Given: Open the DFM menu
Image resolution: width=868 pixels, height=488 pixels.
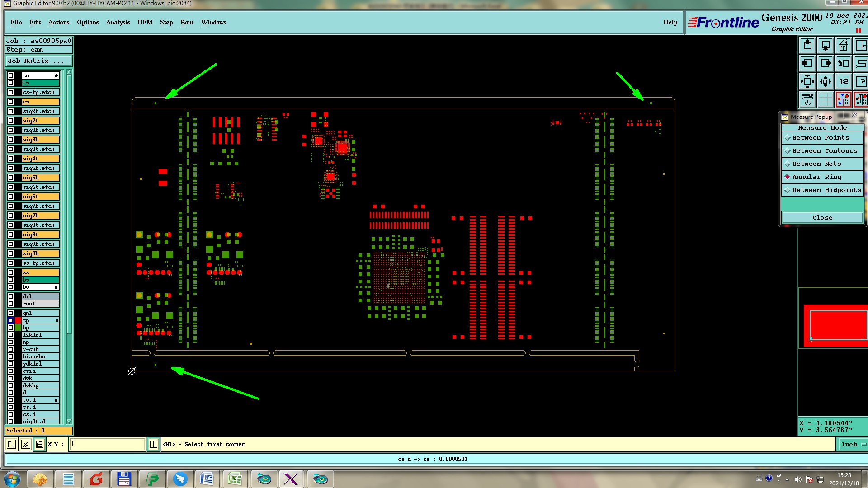Looking at the screenshot, I should (x=145, y=23).
